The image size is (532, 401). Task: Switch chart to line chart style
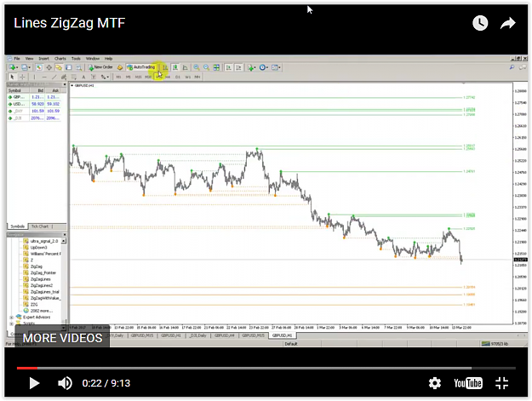coord(186,67)
